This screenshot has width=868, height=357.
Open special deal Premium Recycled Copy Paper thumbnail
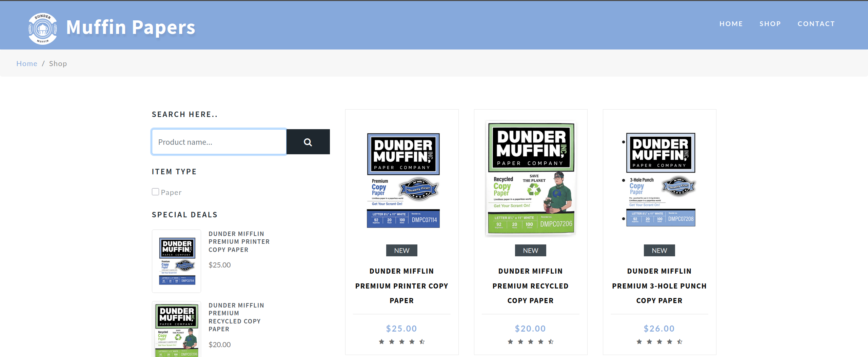tap(177, 329)
